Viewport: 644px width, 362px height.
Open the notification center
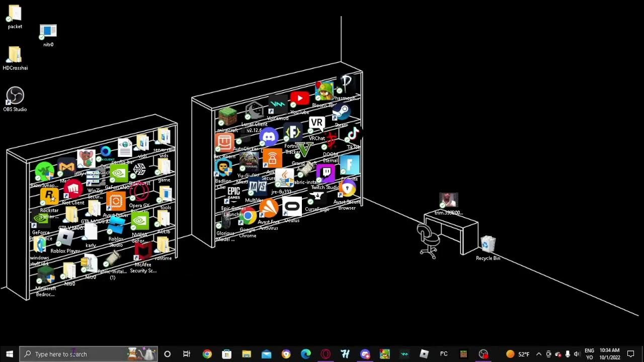click(x=631, y=354)
